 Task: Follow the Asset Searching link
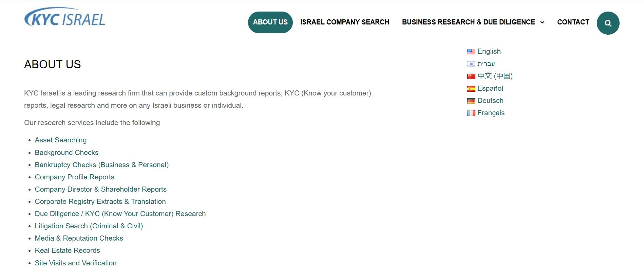pos(61,140)
